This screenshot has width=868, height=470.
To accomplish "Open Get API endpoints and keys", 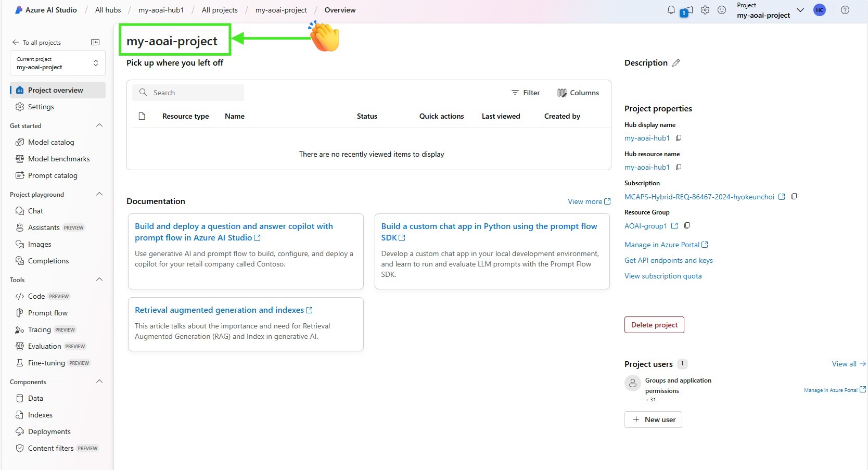I will [x=669, y=260].
